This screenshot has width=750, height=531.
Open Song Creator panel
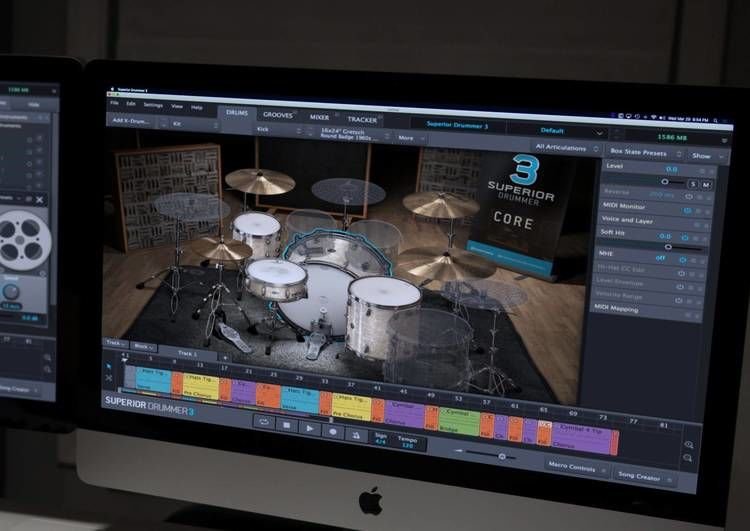tap(643, 476)
